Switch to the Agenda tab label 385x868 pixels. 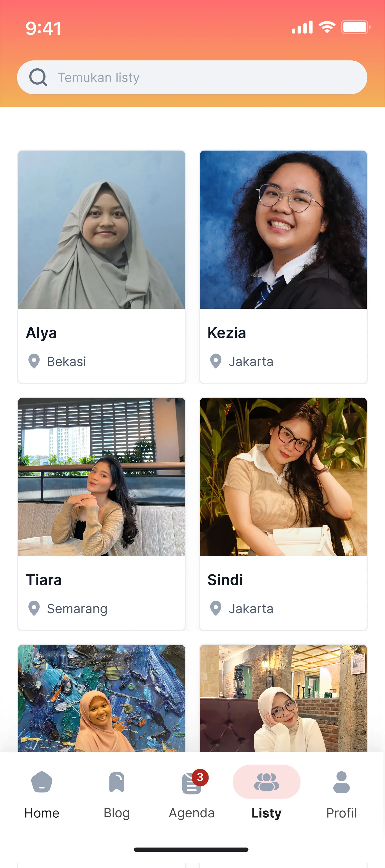coord(192,813)
